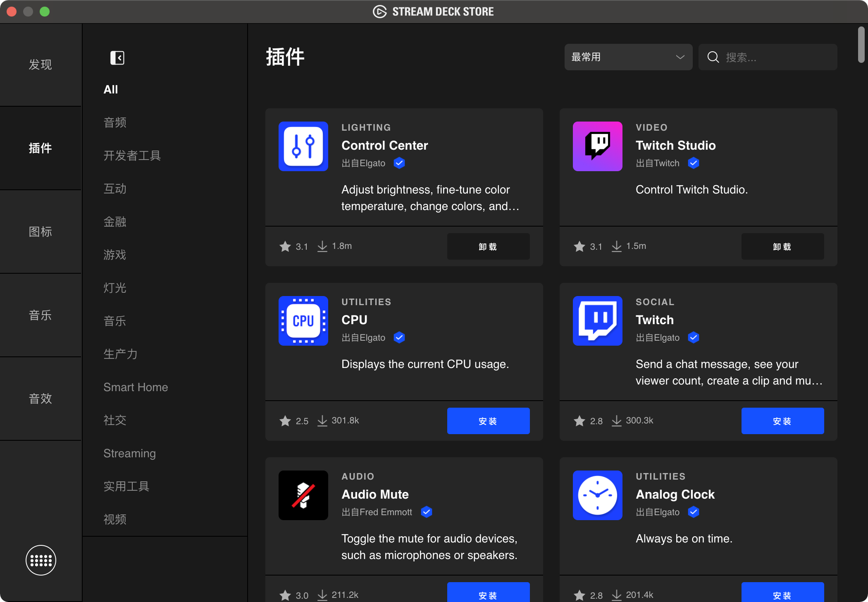Open the Audio Mute title link
This screenshot has width=868, height=602.
click(375, 494)
